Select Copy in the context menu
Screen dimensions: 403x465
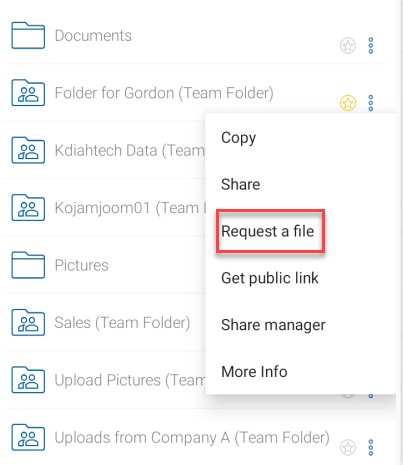point(238,138)
